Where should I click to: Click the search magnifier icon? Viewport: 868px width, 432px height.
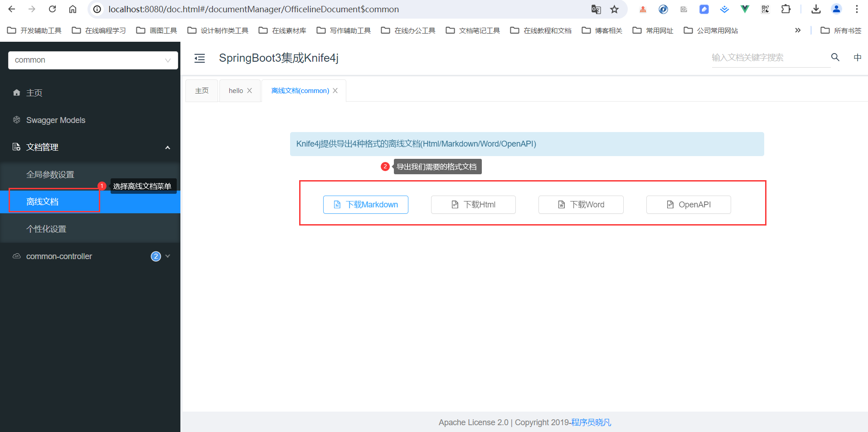click(835, 57)
